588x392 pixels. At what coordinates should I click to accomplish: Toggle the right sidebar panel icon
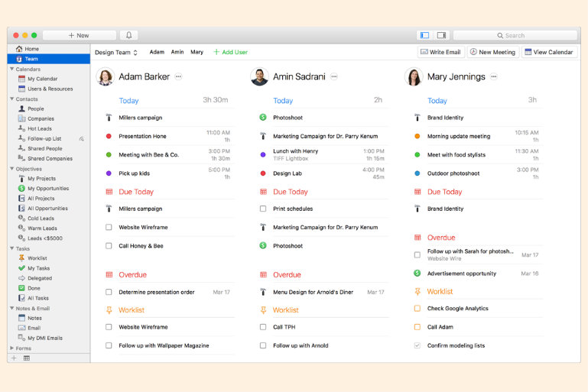441,35
